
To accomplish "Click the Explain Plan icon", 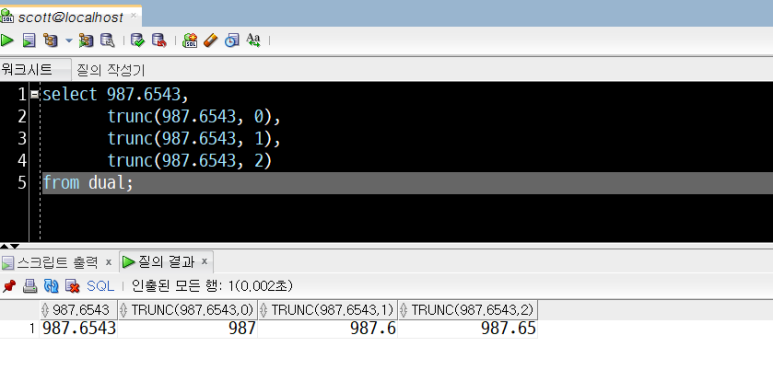I will coord(50,40).
